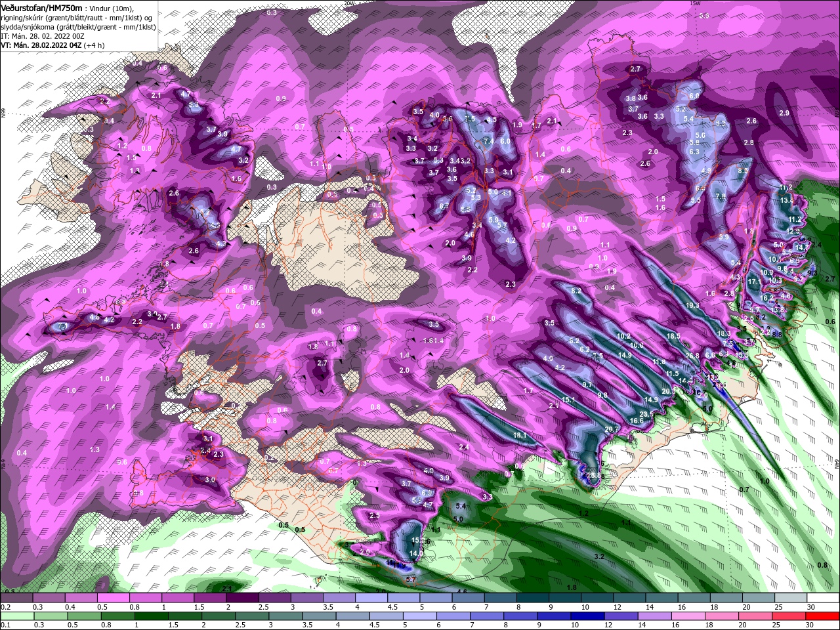Click the 14.0 value near south coast
Viewport: 840px width, 630px height.
tap(416, 554)
